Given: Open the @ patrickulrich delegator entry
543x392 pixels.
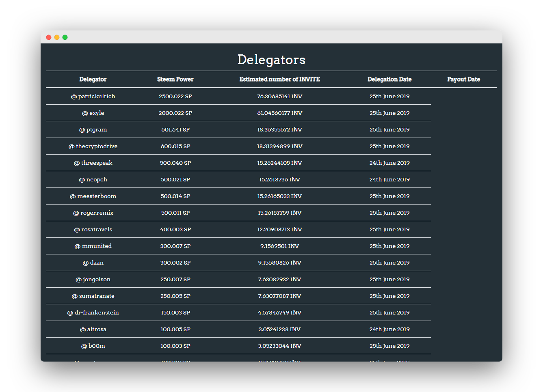Looking at the screenshot, I should [93, 96].
